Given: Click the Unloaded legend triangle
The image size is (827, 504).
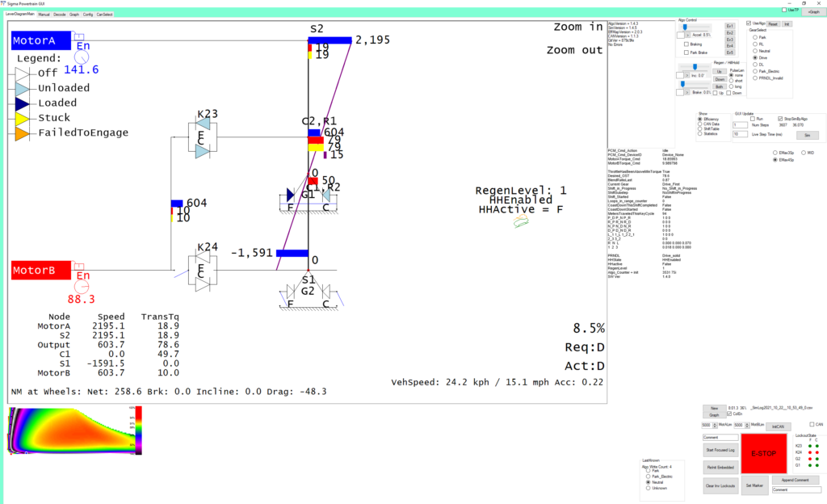Looking at the screenshot, I should 22,89.
